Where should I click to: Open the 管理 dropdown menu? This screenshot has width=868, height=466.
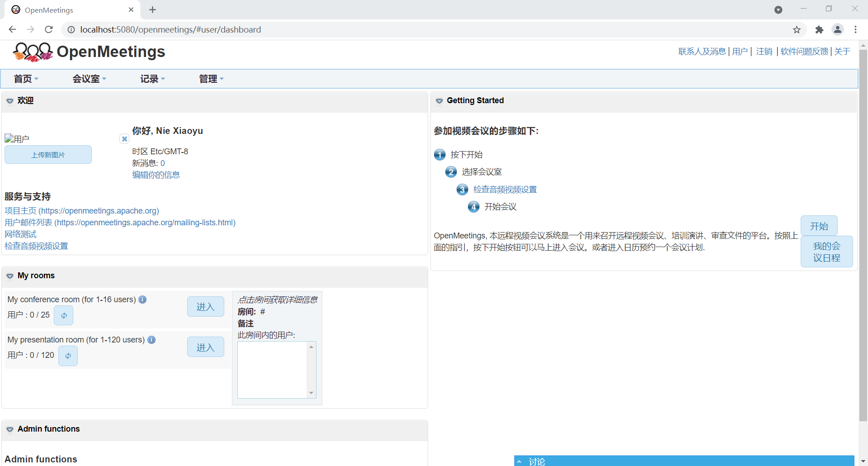tap(211, 79)
